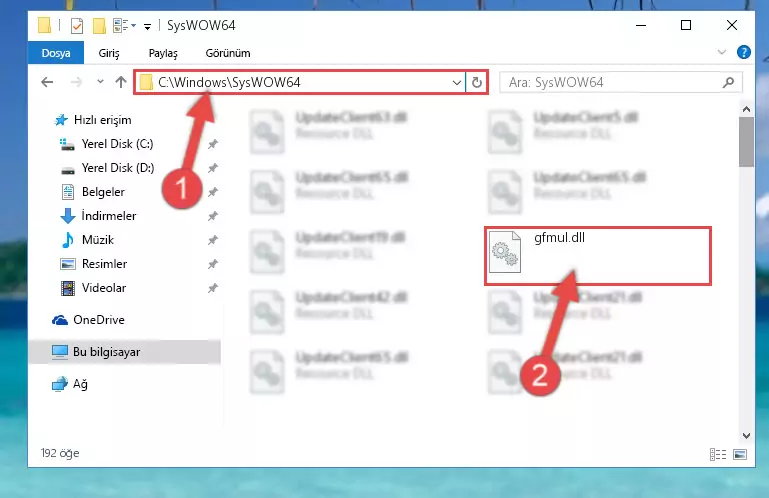Click pin icon next to Müzik
769x498 pixels.
pyautogui.click(x=212, y=240)
